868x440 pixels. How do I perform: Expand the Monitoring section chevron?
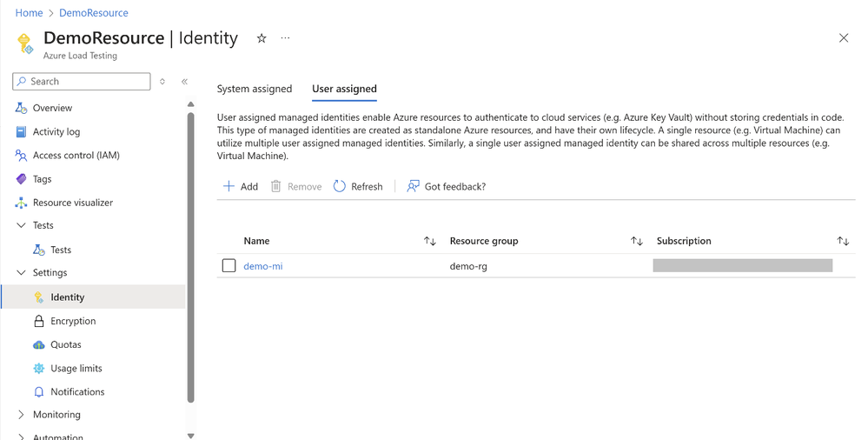click(21, 415)
